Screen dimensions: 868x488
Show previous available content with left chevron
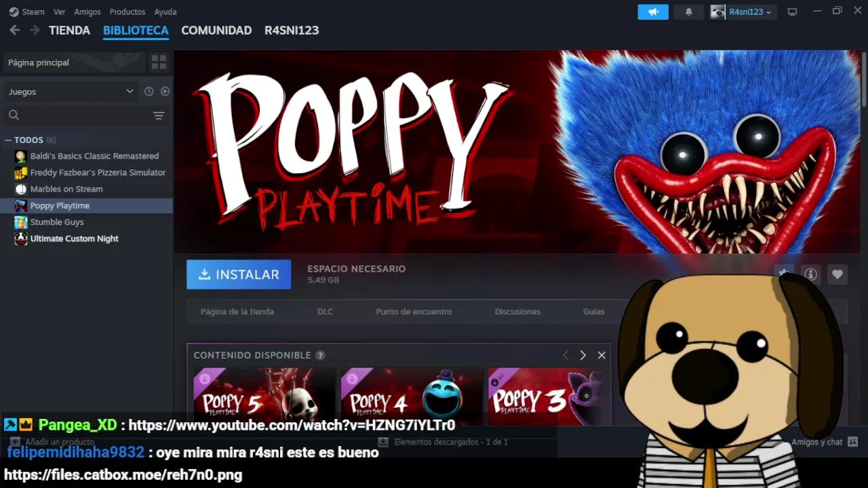click(x=566, y=355)
